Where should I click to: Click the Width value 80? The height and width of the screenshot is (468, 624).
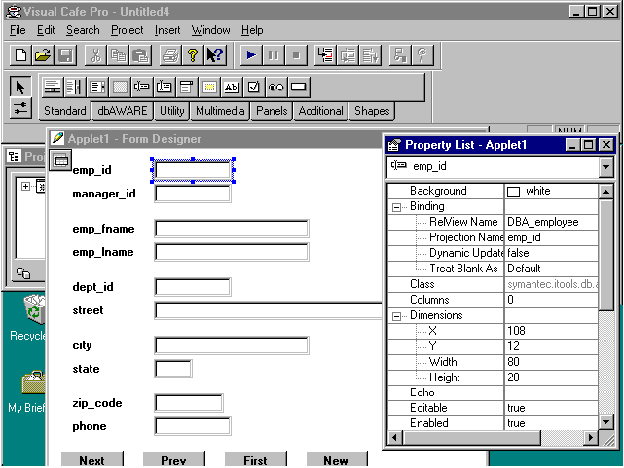tap(513, 362)
